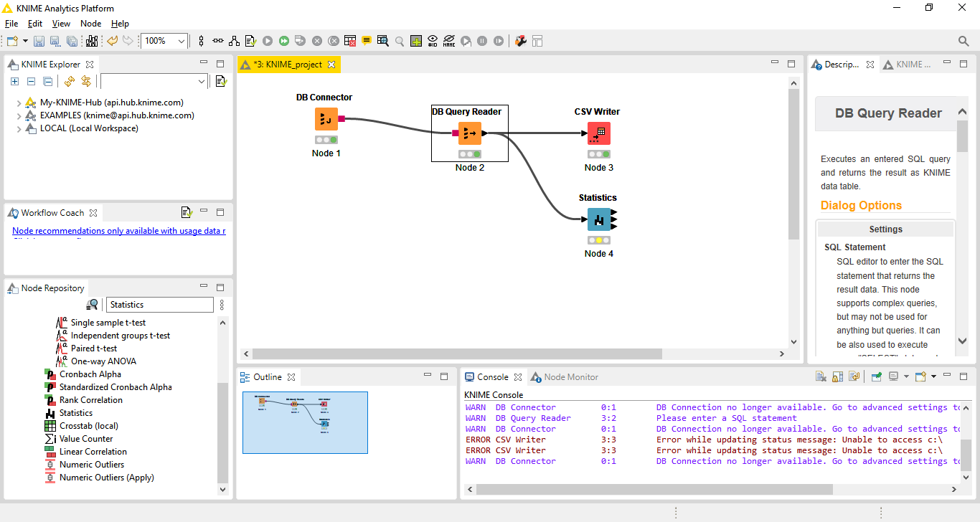The width and height of the screenshot is (980, 522).
Task: Click the Clear Console icon
Action: [821, 376]
